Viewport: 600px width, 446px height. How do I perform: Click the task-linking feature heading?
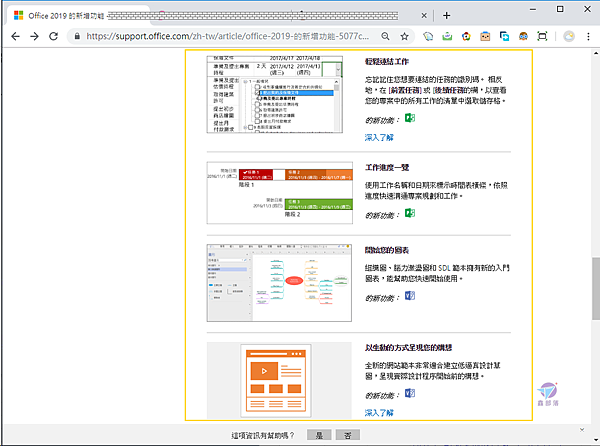(x=386, y=62)
